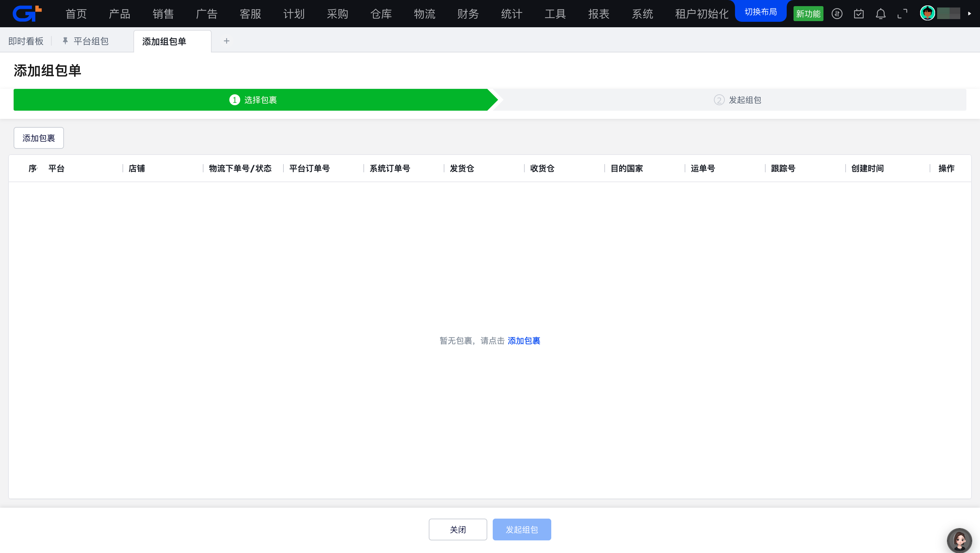Toggle fullscreen mode icon

[902, 14]
